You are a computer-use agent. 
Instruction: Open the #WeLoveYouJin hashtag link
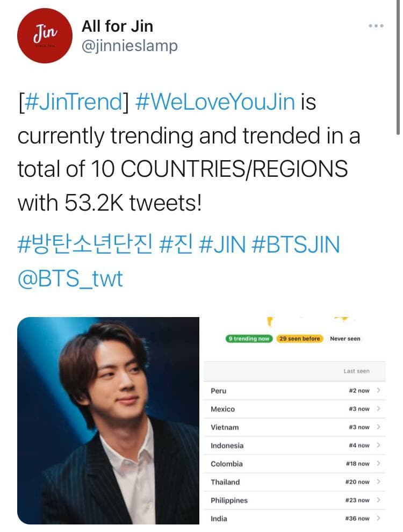215,102
